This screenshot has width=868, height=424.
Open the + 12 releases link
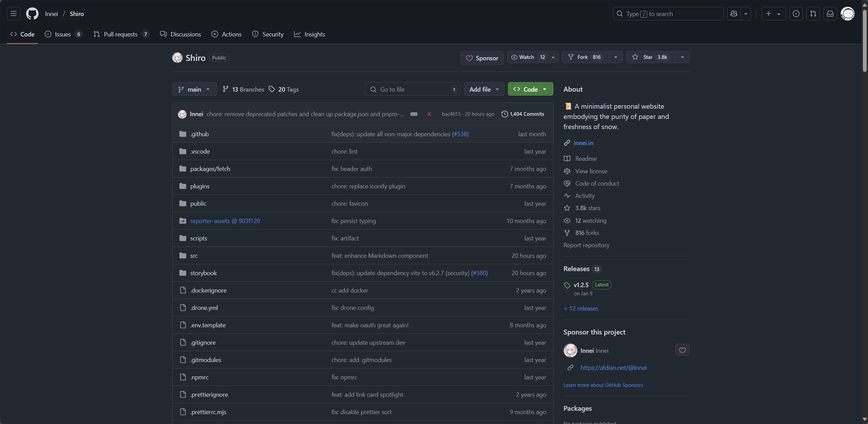(581, 309)
